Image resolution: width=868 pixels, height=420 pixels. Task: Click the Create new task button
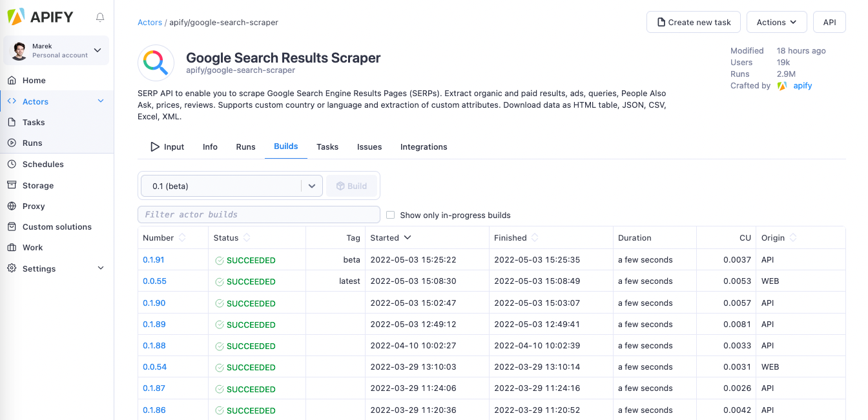(x=693, y=21)
